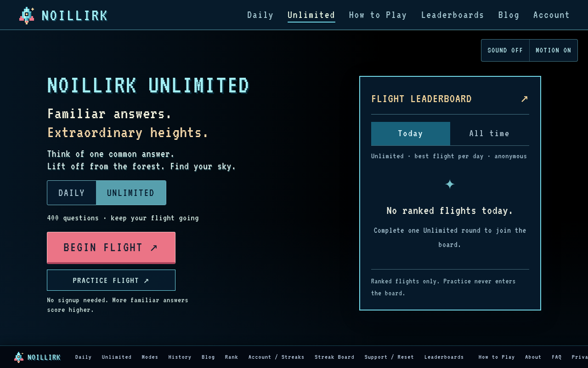Click footer NOILLIRK wordmark
This screenshot has height=368, width=588.
point(44,357)
